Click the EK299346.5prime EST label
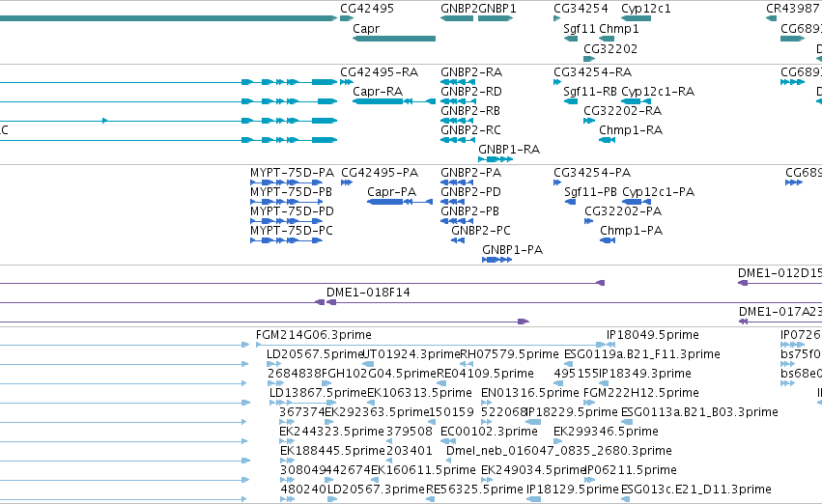Image resolution: width=822 pixels, height=504 pixels. pyautogui.click(x=606, y=433)
